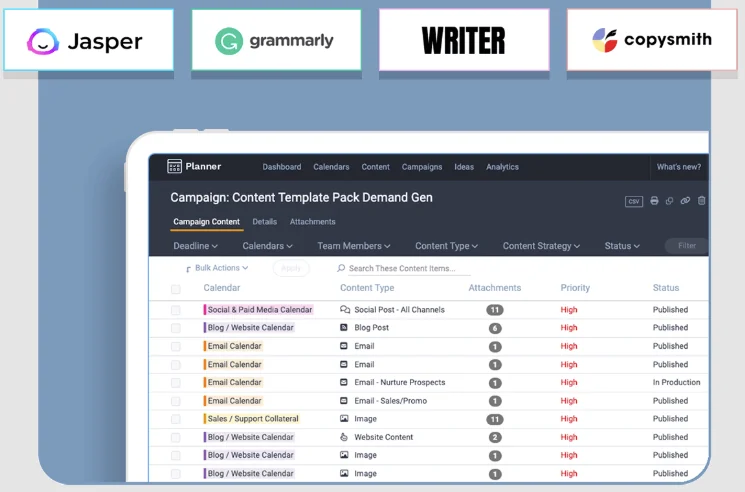This screenshot has height=492, width=745.
Task: Open the What's new? link
Action: (678, 167)
